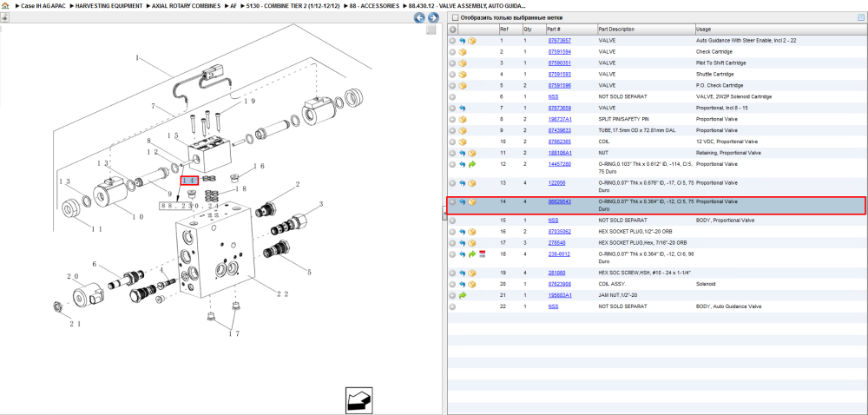
Task: Open part number 87591594 link
Action: pos(559,52)
